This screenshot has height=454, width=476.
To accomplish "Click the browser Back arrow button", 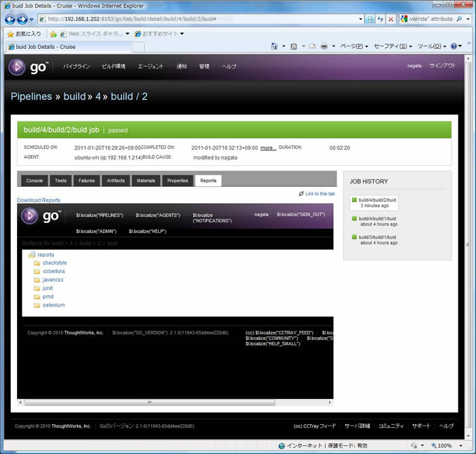I will 11,19.
